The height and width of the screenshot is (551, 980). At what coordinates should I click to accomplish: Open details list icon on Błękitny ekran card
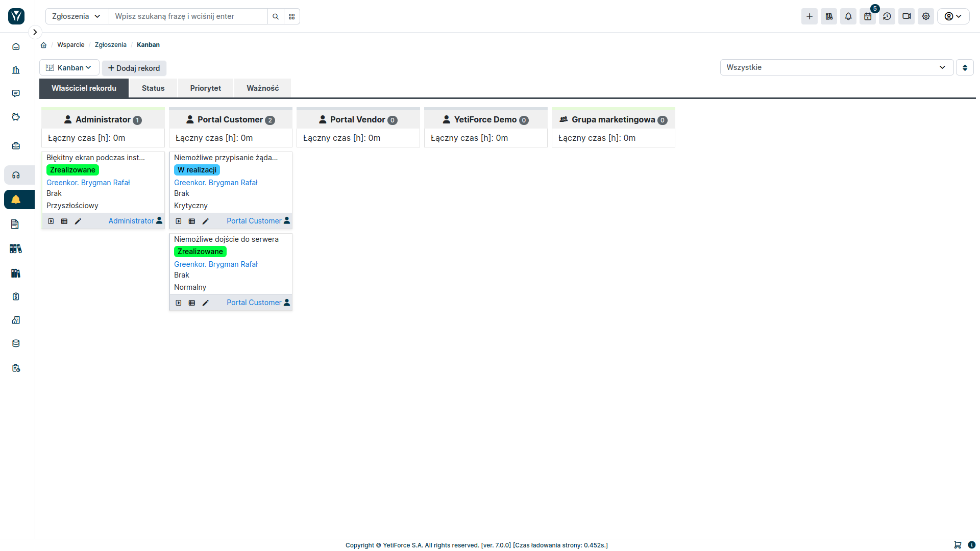click(64, 221)
